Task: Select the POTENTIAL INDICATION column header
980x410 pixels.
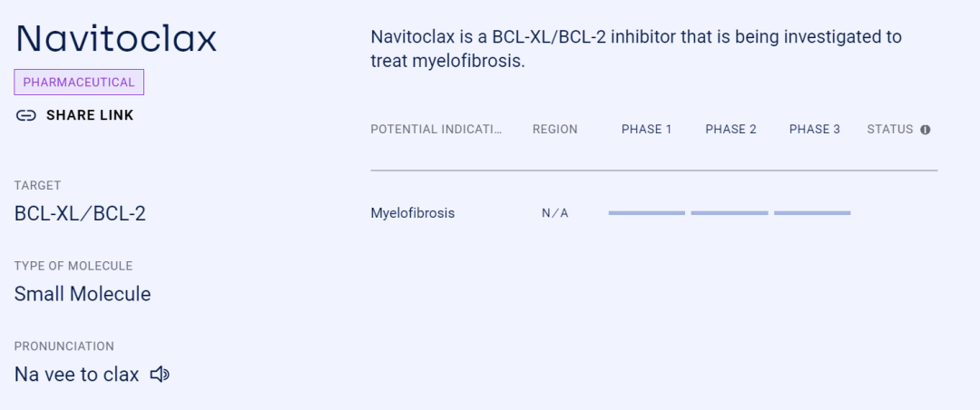Action: pos(436,130)
